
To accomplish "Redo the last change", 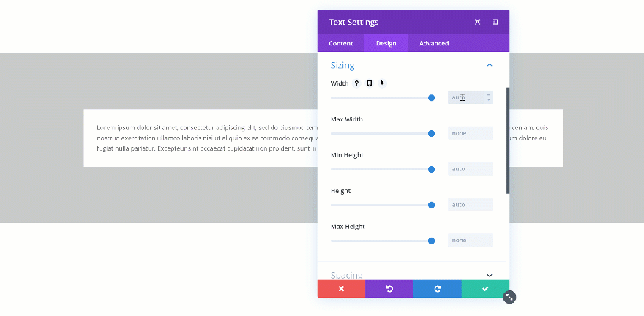I will coord(438,289).
